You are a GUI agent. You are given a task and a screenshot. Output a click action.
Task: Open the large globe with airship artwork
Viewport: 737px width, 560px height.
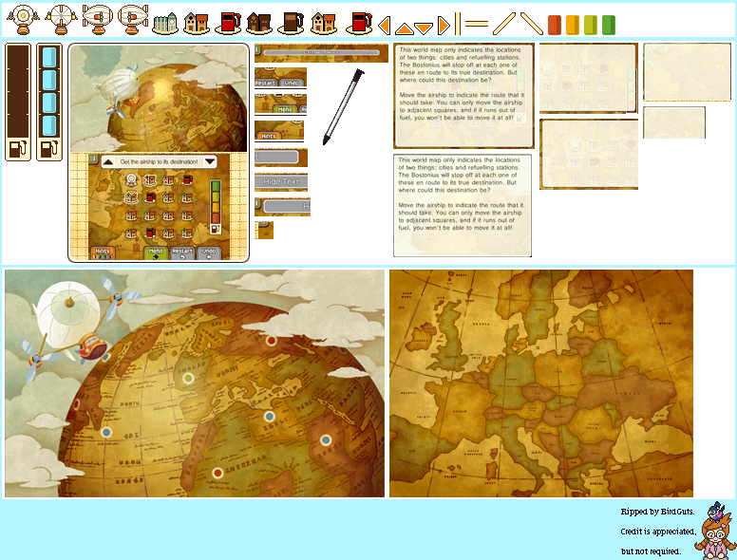pyautogui.click(x=195, y=383)
